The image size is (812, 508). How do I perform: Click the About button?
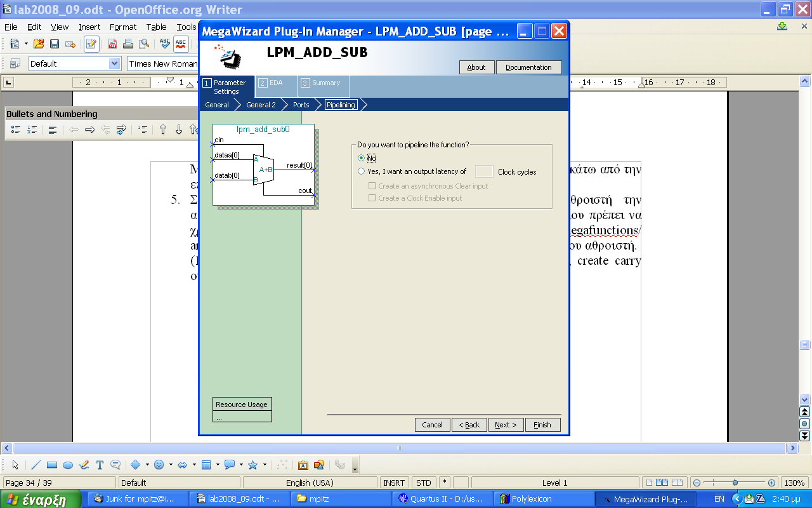pyautogui.click(x=476, y=67)
